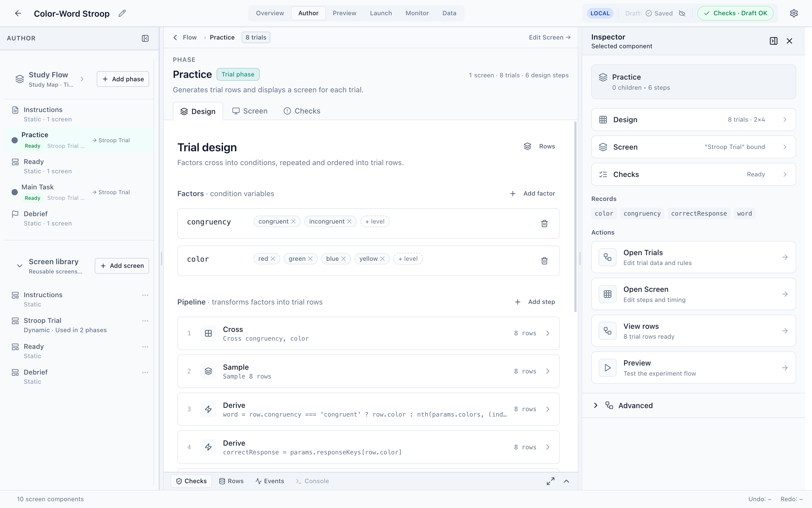Open the menu for Ready in the Screen library
This screenshot has height=508, width=812.
(x=145, y=347)
